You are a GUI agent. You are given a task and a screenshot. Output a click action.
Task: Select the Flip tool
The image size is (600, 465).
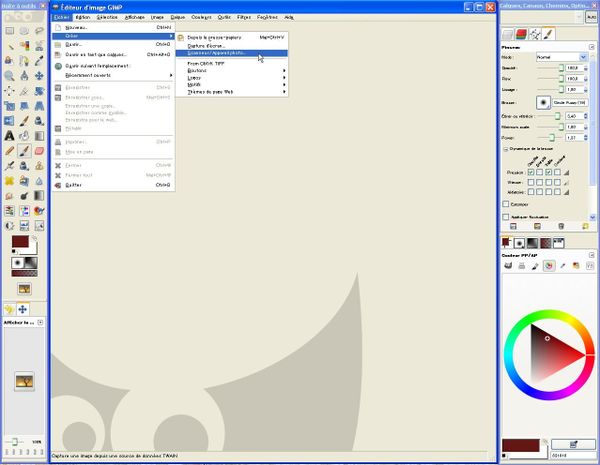9,121
